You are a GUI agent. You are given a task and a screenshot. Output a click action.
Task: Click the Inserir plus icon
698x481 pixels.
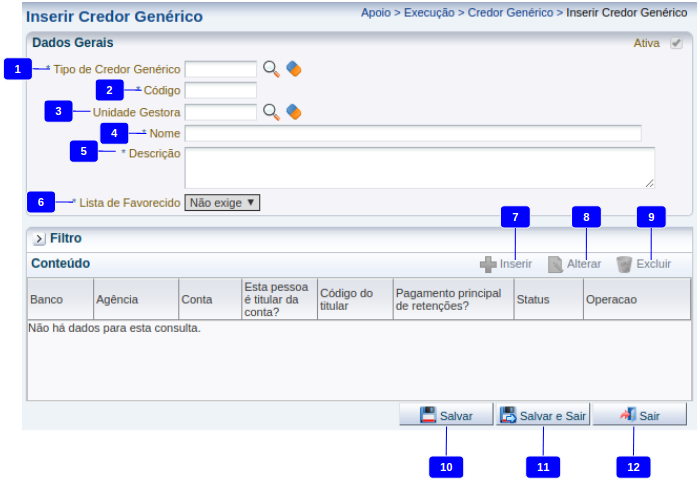tap(488, 265)
